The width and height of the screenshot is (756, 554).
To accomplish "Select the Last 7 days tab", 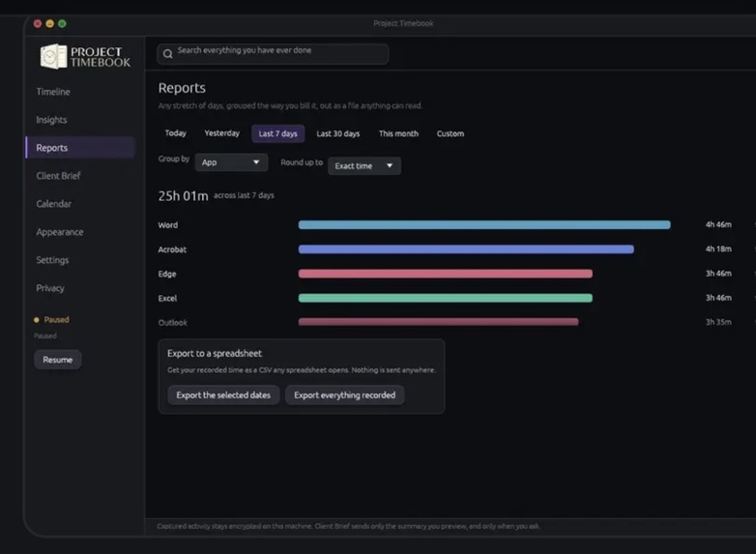I will [277, 133].
